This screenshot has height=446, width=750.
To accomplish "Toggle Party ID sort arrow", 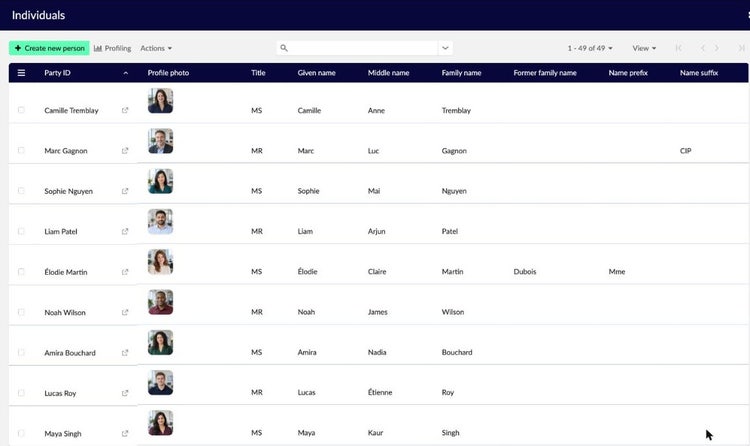I will pyautogui.click(x=126, y=73).
